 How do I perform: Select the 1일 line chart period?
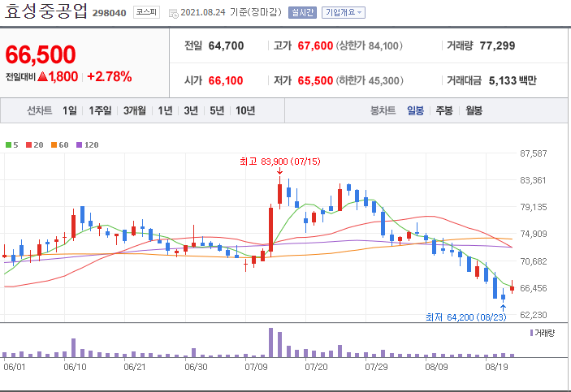pyautogui.click(x=70, y=110)
